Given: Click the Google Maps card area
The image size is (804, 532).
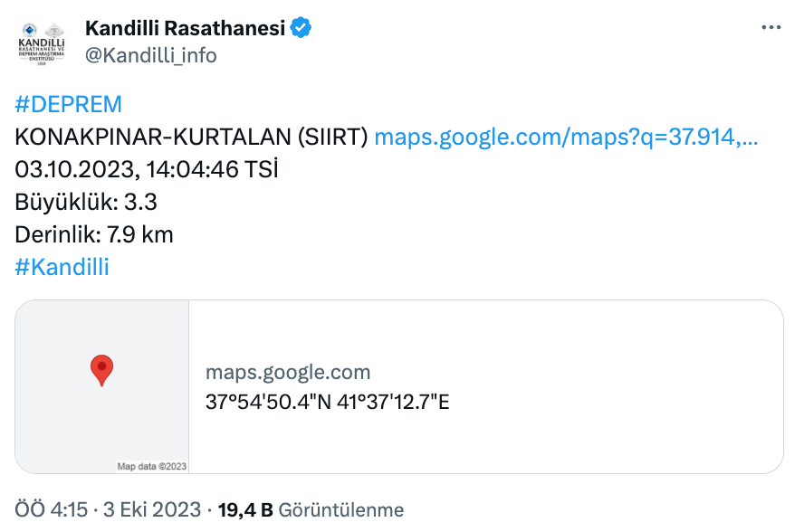Looking at the screenshot, I should coord(453,387).
